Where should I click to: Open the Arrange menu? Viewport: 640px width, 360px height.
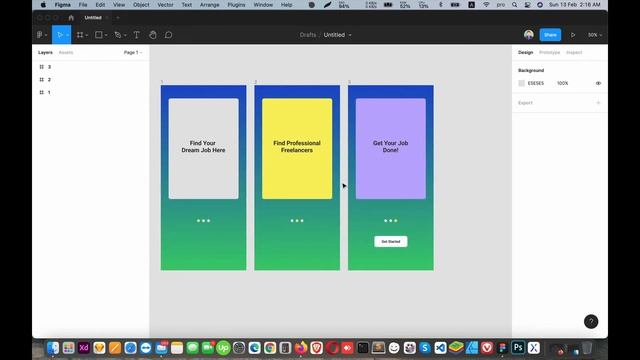click(x=209, y=5)
